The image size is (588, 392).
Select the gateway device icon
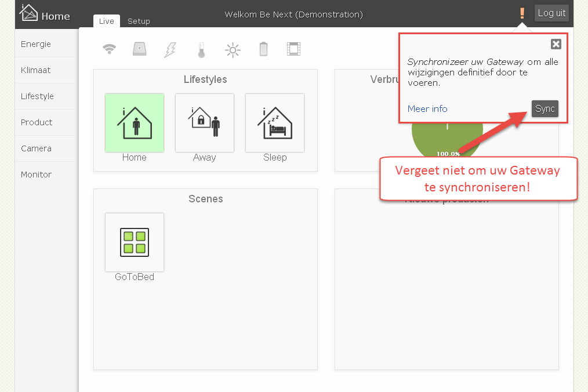click(139, 50)
